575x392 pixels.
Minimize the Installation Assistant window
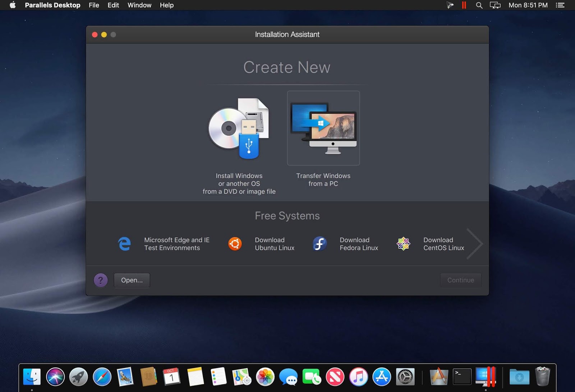click(x=104, y=34)
